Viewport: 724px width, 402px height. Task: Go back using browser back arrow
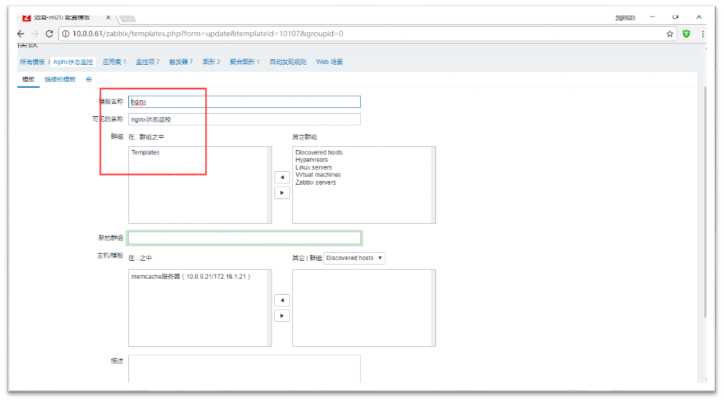point(20,34)
